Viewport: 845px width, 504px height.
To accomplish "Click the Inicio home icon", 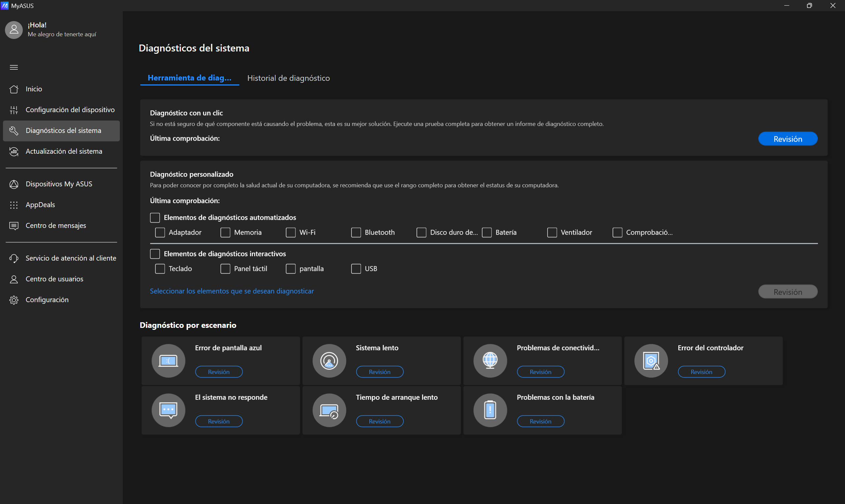I will pyautogui.click(x=14, y=89).
